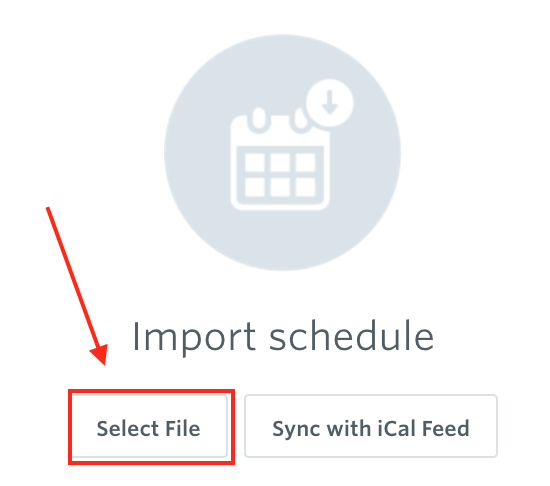
Task: Select top-right cell of calendar grid
Action: [x=306, y=162]
